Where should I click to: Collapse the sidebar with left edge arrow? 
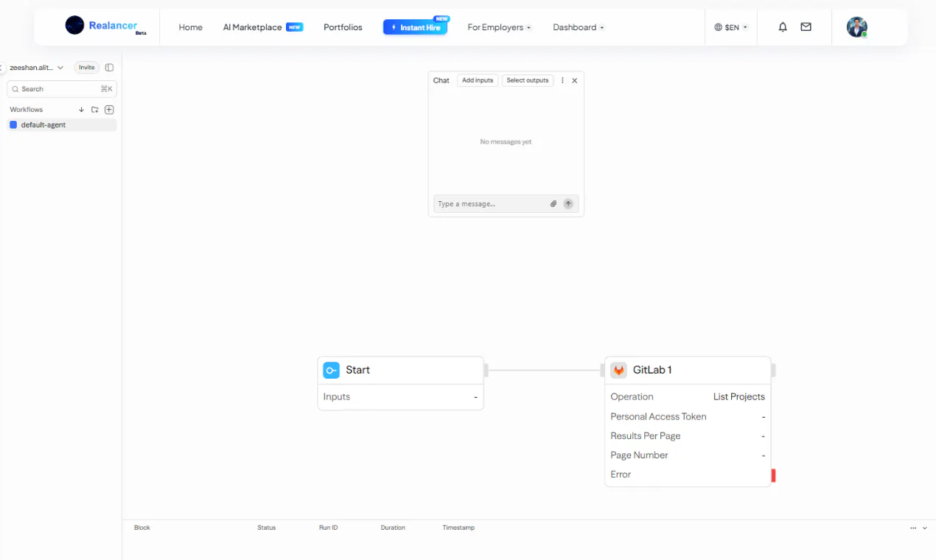coord(1,67)
